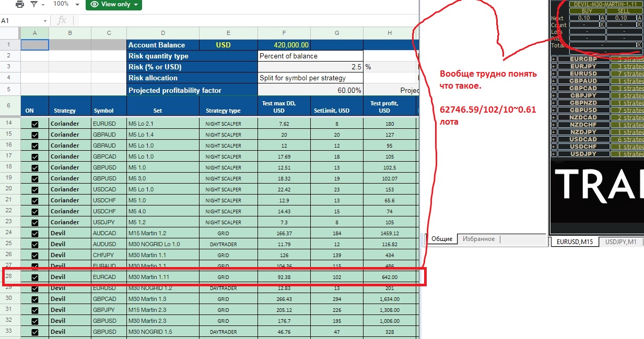Open the name box dropdown arrow

coord(44,20)
